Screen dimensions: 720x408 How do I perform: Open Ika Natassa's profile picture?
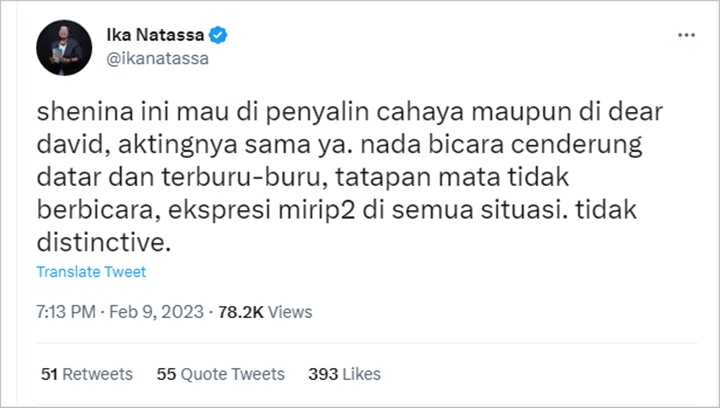coord(64,47)
